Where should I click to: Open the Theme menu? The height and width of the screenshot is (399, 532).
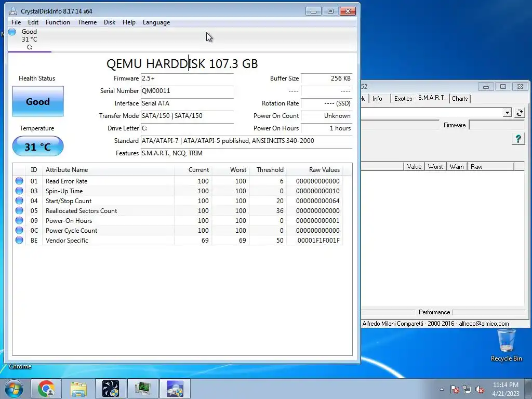pyautogui.click(x=87, y=22)
